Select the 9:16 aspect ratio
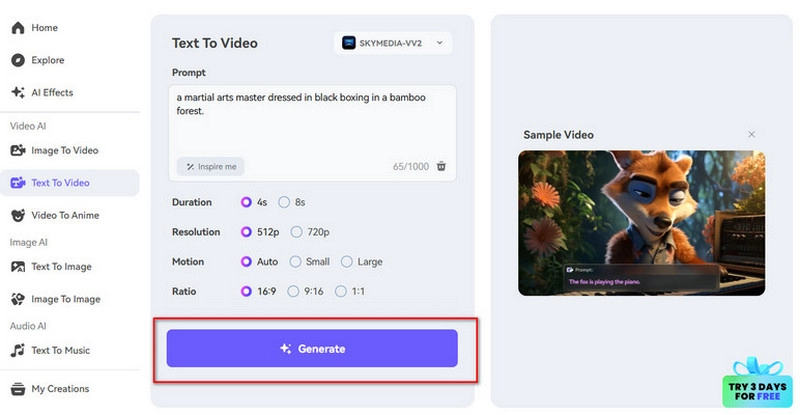800x415 pixels. pyautogui.click(x=293, y=292)
